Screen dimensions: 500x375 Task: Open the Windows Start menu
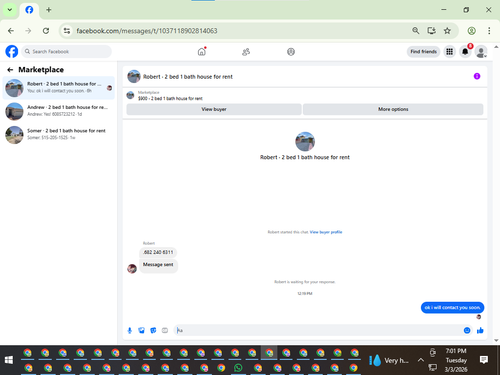coord(9,360)
